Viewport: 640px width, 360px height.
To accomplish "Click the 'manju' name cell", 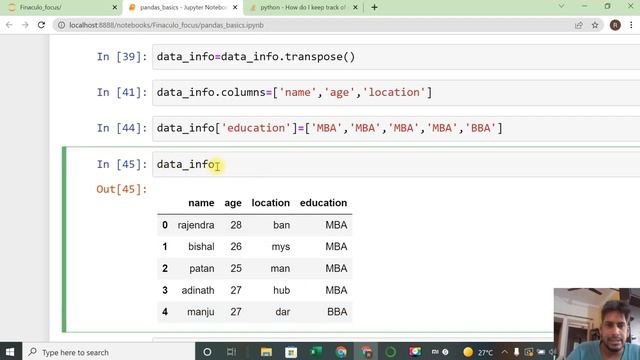I will pos(201,312).
